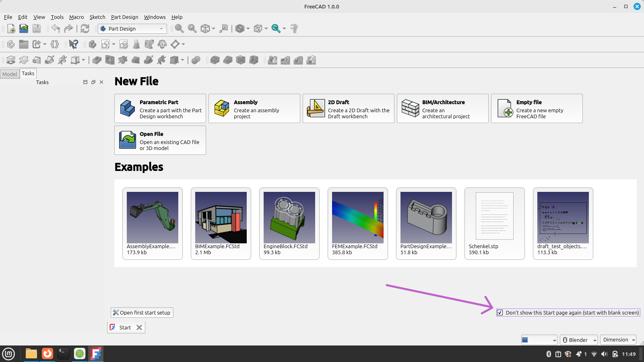644x362 pixels.
Task: Expand the sync view magnifier dropdown arrow
Action: pyautogui.click(x=284, y=29)
